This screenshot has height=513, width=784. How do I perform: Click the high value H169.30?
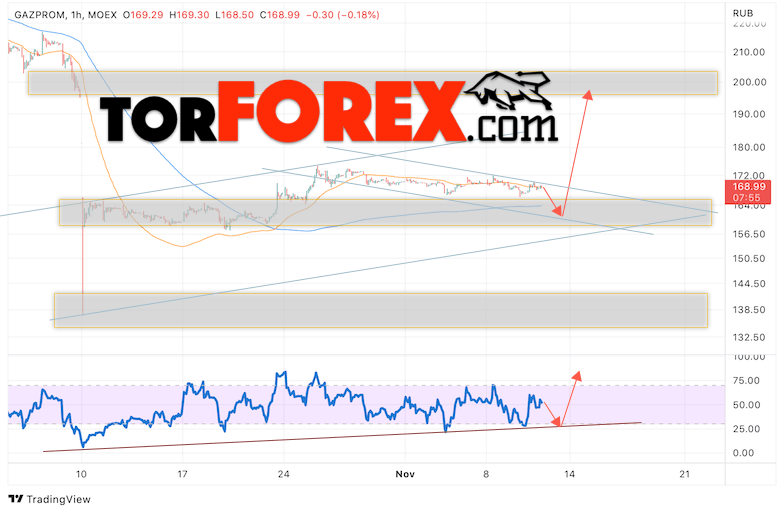click(x=189, y=15)
